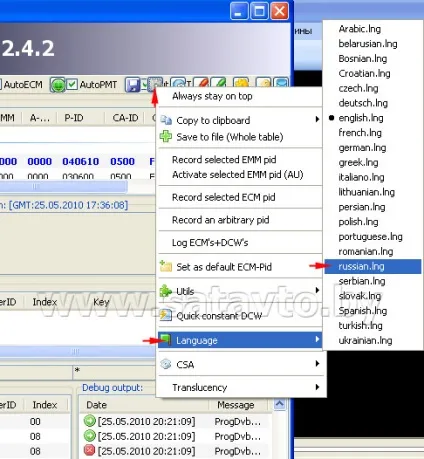424x459 pixels.
Task: Click the green pencil toolbar icon
Action: coord(219,82)
